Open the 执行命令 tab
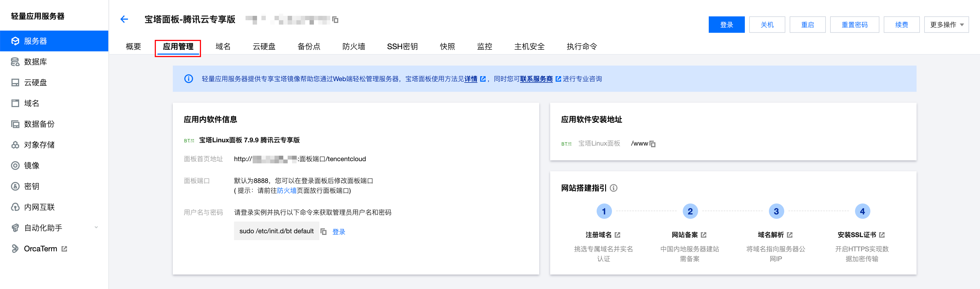This screenshot has width=980, height=289. (582, 46)
